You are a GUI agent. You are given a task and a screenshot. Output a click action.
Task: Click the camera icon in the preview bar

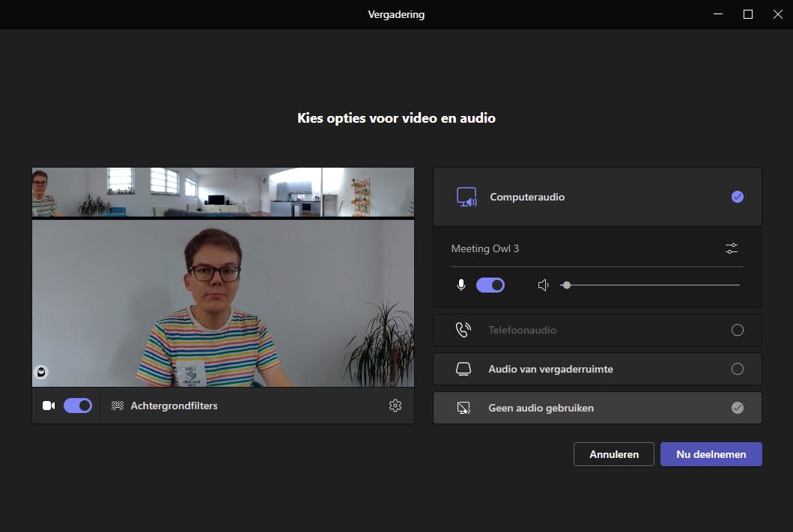(48, 405)
